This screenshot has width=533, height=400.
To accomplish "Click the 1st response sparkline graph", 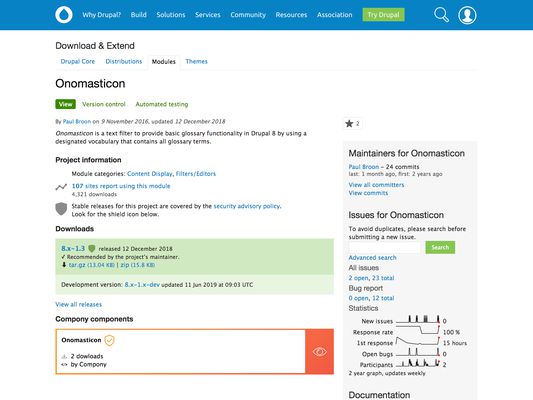I will click(418, 341).
